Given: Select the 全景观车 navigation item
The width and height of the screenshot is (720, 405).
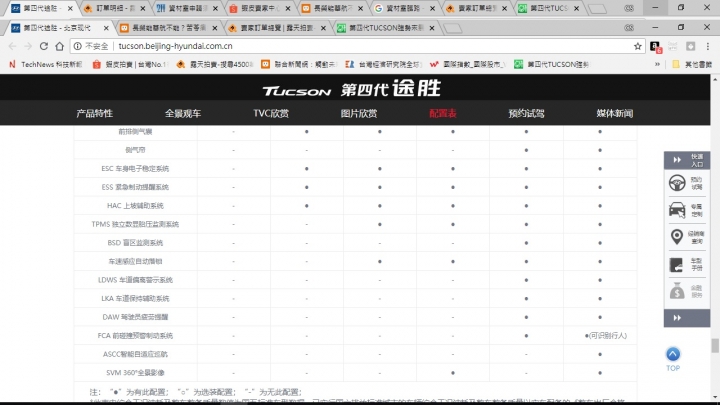Looking at the screenshot, I should click(183, 113).
